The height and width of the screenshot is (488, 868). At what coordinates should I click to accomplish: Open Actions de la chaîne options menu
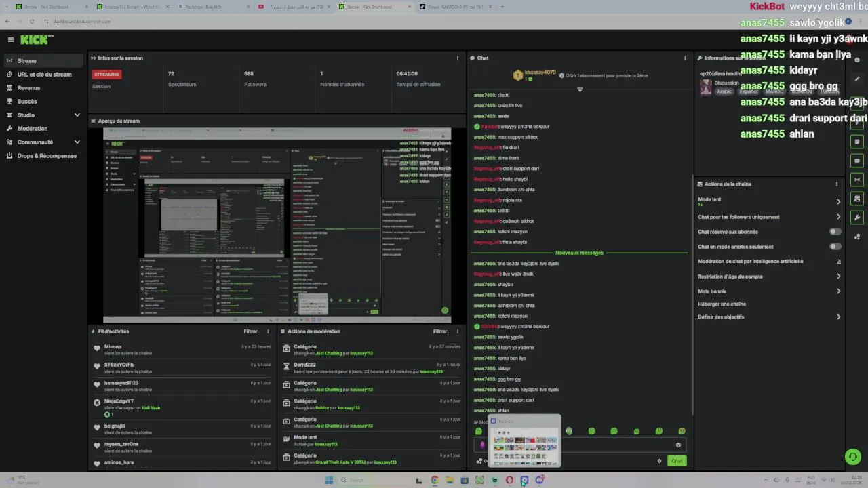pyautogui.click(x=836, y=184)
